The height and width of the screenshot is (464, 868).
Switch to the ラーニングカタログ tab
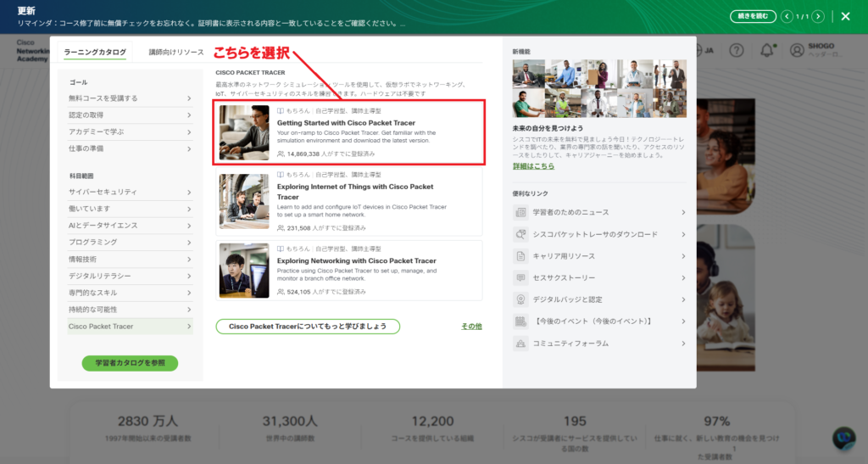pyautogui.click(x=95, y=52)
